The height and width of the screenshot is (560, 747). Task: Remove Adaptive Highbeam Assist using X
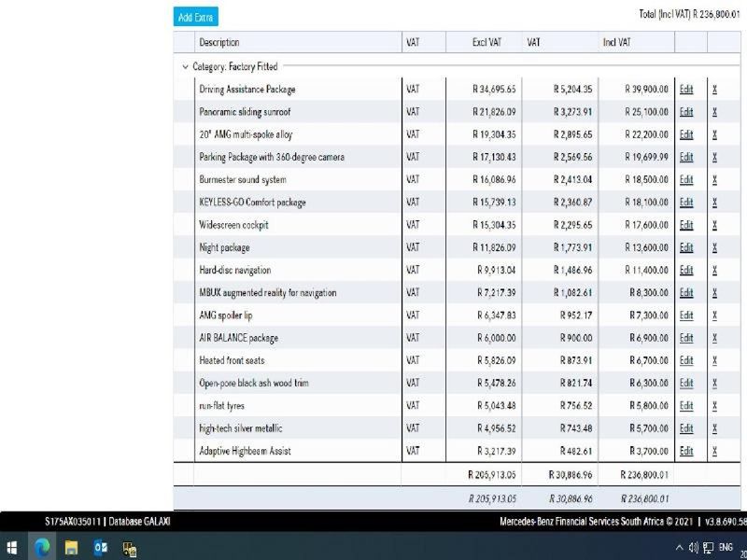714,451
